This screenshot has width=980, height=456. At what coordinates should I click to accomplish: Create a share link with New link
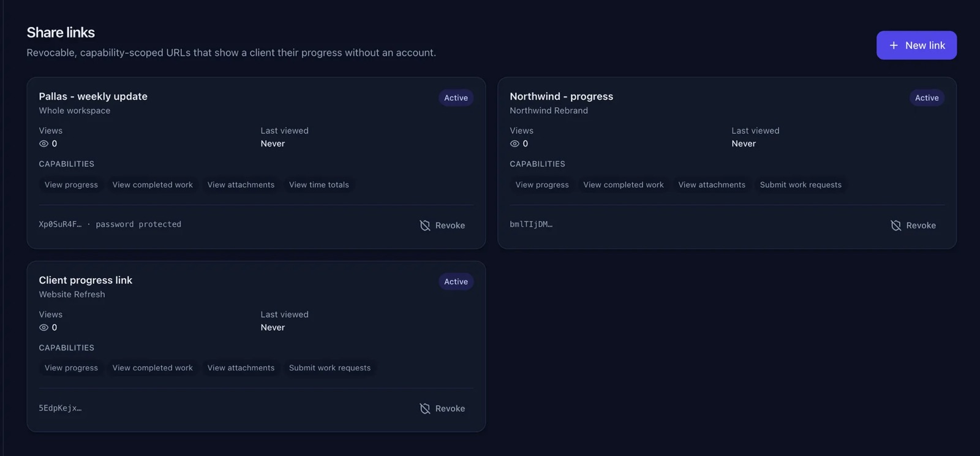[x=916, y=45]
